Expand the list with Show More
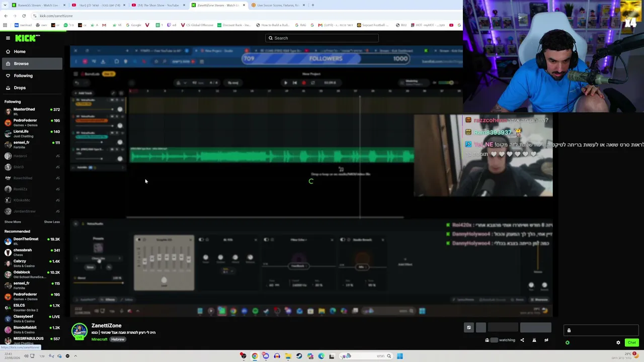 13,222
